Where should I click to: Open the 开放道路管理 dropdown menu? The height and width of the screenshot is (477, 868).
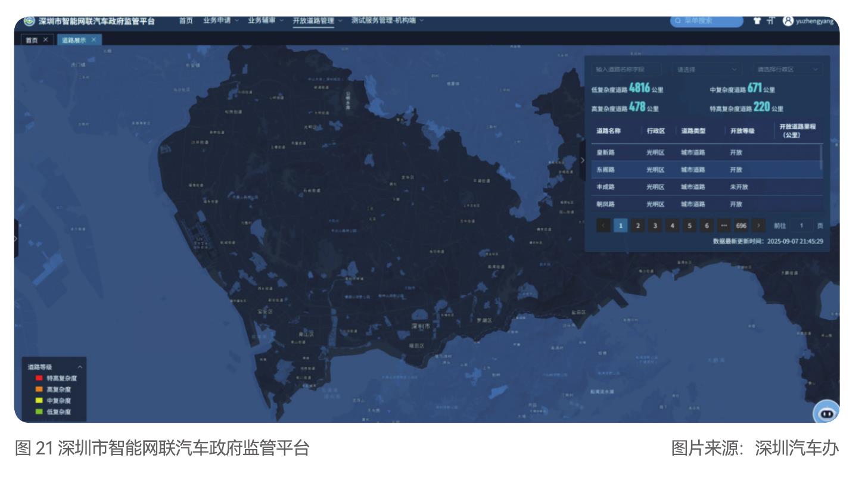(x=318, y=20)
